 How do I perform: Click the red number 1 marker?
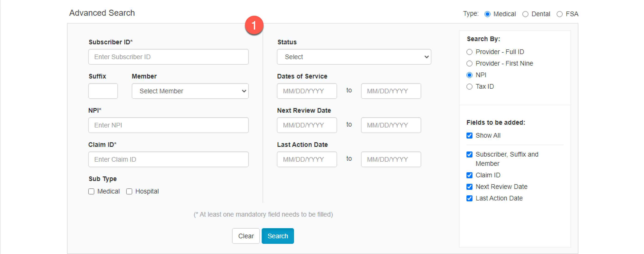click(254, 25)
